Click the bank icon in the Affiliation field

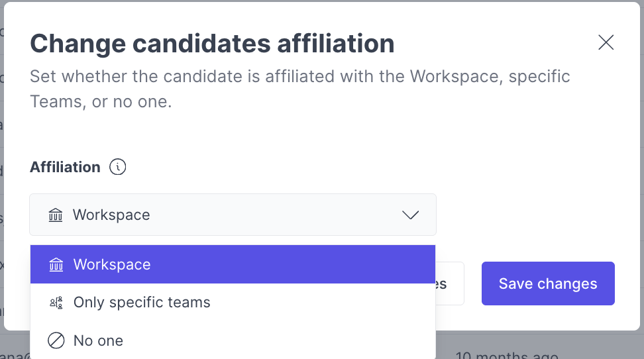(56, 215)
